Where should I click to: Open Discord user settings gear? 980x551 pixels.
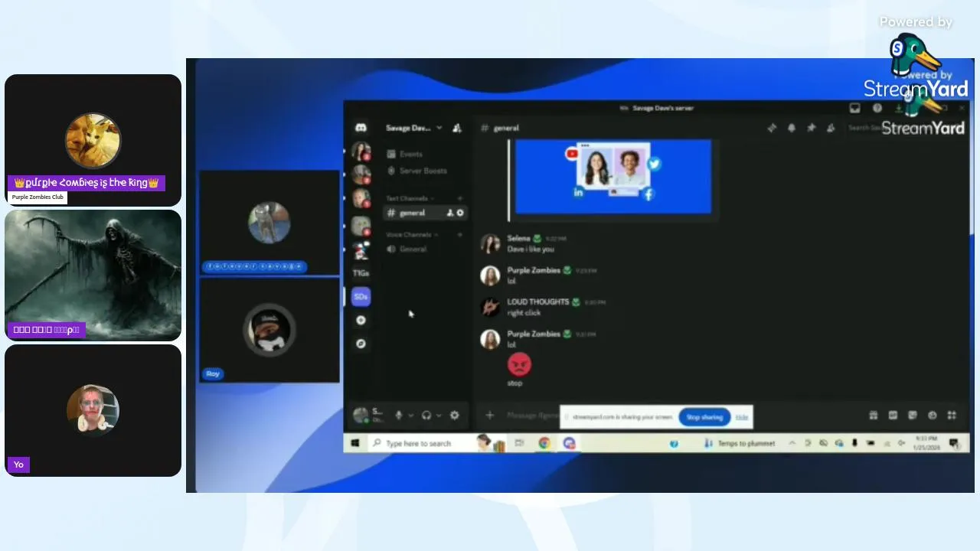(455, 416)
